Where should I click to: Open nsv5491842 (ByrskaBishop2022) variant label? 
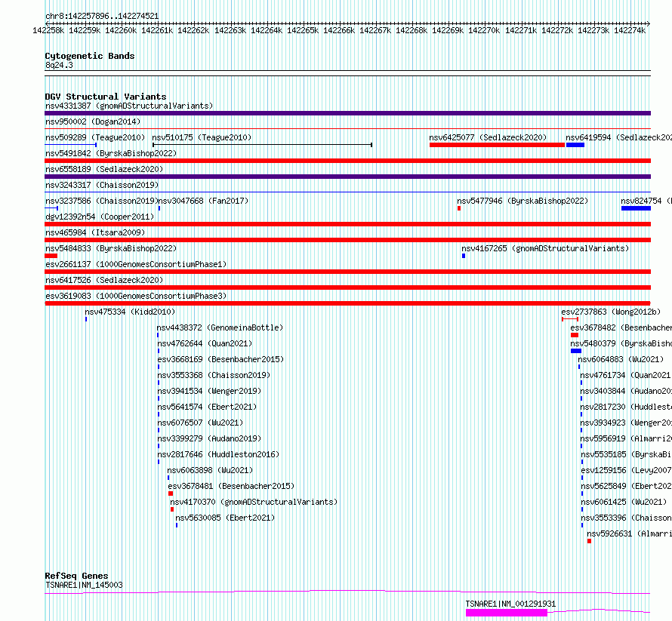pyautogui.click(x=111, y=153)
